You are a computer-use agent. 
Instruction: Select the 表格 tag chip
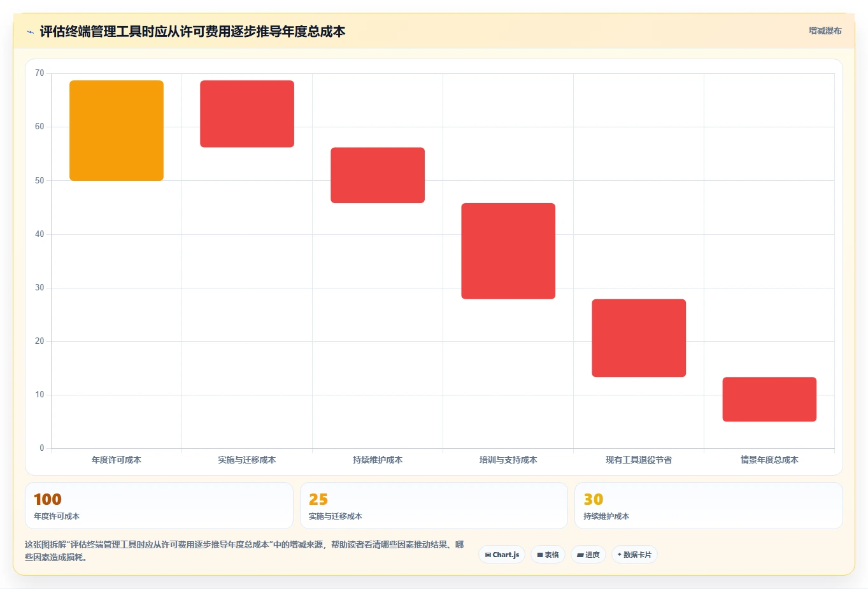pos(548,555)
